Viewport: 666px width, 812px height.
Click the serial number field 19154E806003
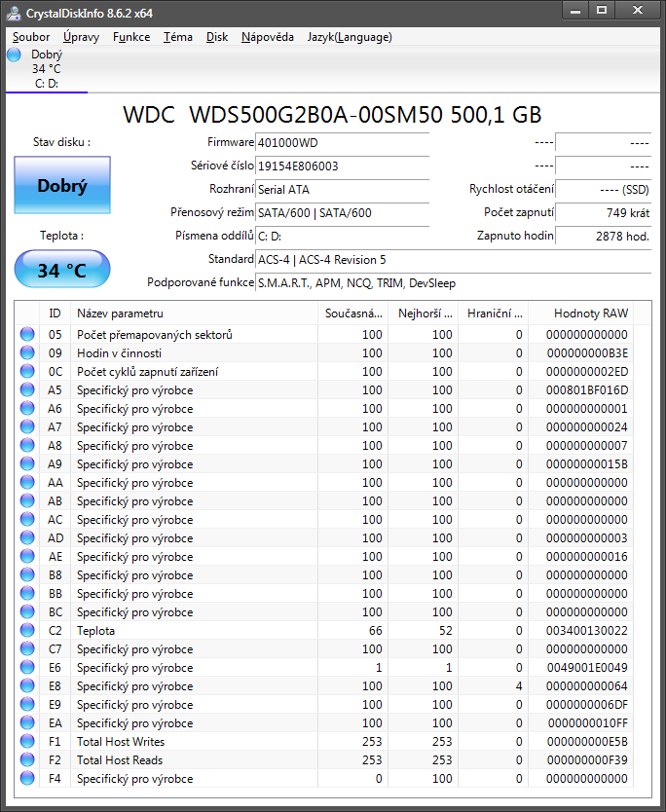[343, 166]
